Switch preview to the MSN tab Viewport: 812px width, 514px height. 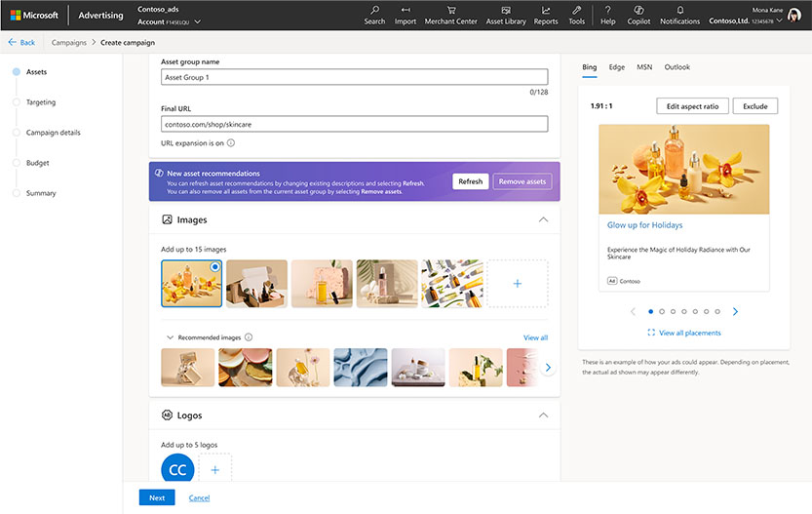pos(644,67)
